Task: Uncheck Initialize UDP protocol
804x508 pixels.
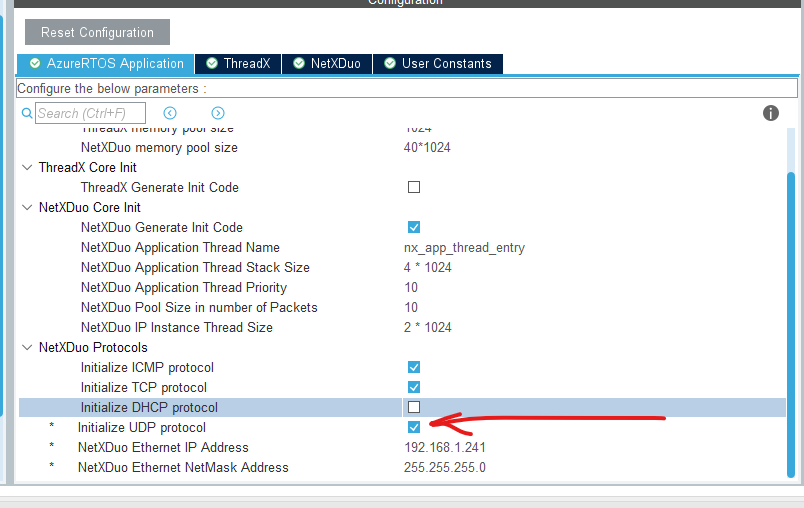Action: (x=414, y=427)
